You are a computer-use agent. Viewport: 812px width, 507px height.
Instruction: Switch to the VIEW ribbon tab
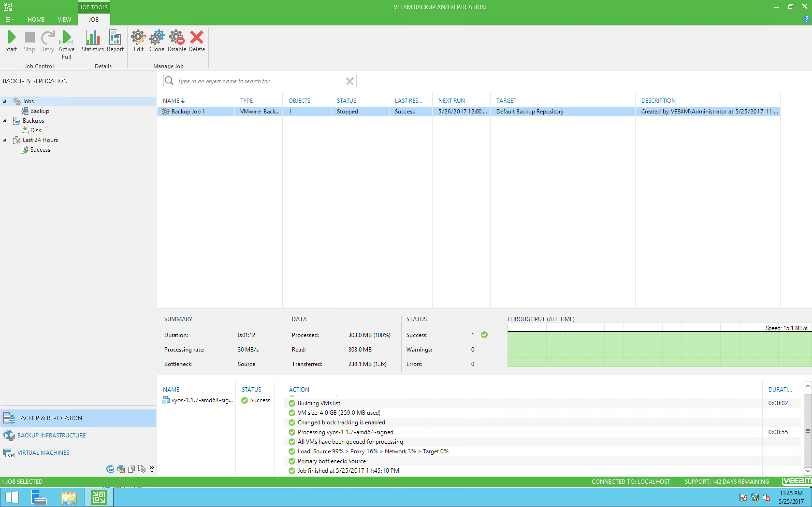click(x=65, y=20)
